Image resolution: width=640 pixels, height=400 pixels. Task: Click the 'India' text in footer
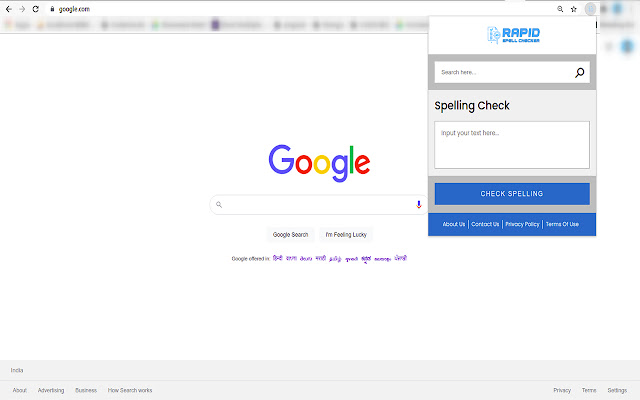pyautogui.click(x=17, y=370)
